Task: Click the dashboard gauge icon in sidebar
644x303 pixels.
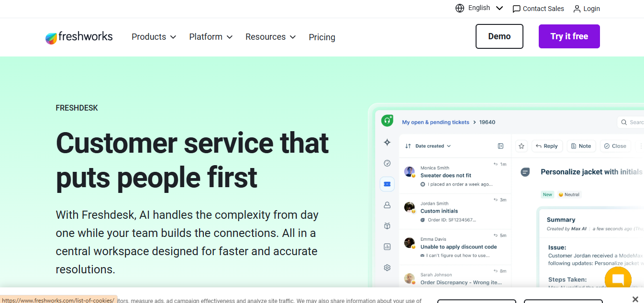Action: click(388, 163)
